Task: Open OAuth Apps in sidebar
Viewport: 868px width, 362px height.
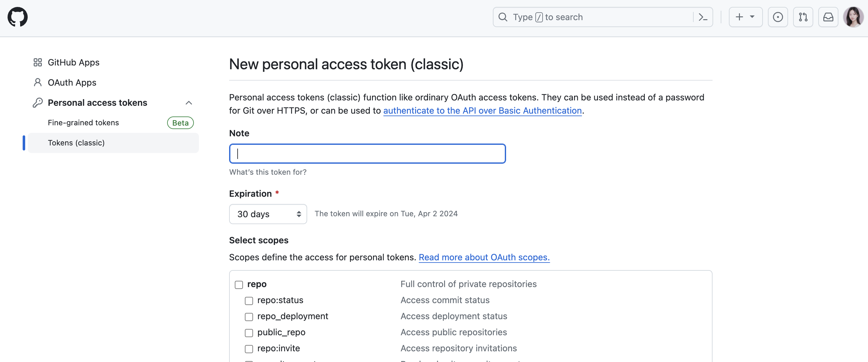Action: tap(72, 82)
